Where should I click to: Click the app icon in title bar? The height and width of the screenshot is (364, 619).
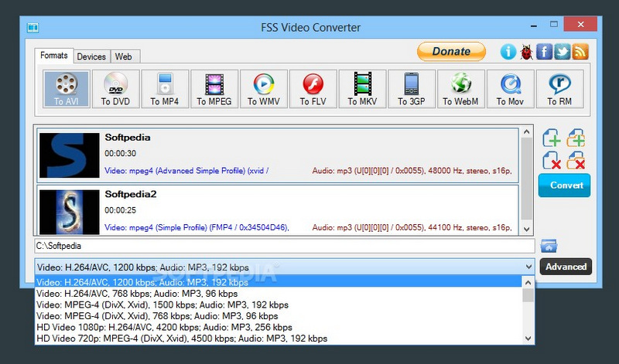pos(32,28)
